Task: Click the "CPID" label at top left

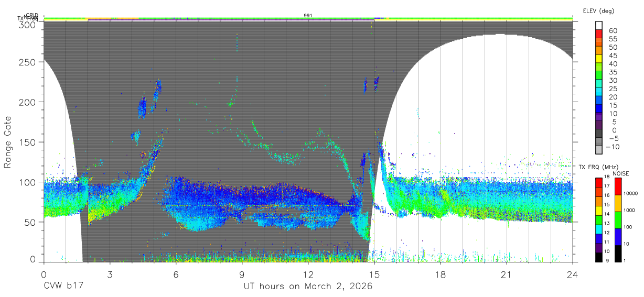Action: (x=31, y=16)
